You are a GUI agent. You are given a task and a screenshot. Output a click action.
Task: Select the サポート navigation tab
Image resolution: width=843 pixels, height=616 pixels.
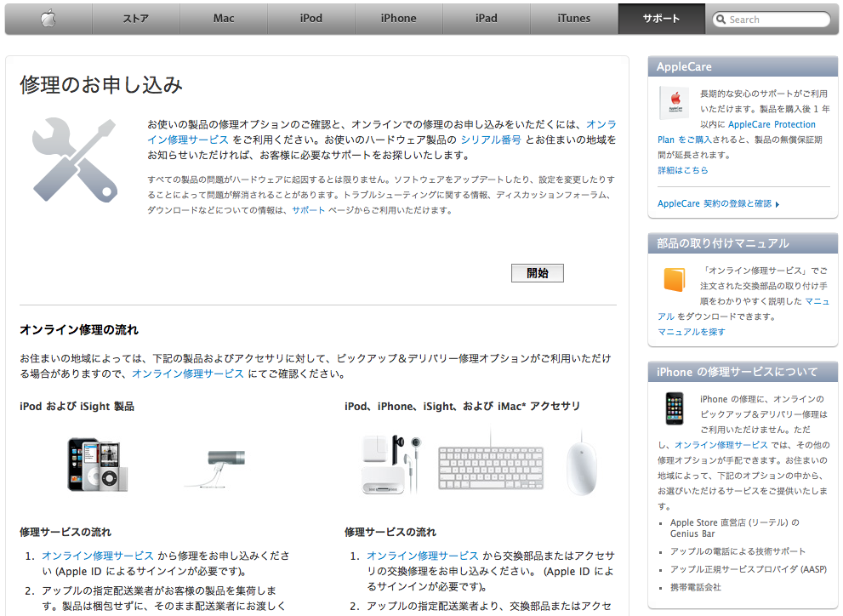click(661, 19)
